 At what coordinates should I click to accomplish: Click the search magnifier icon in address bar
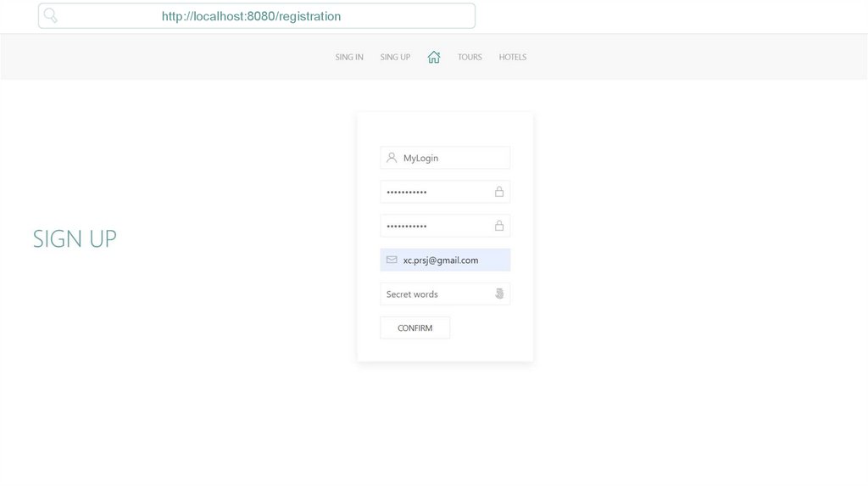(50, 15)
